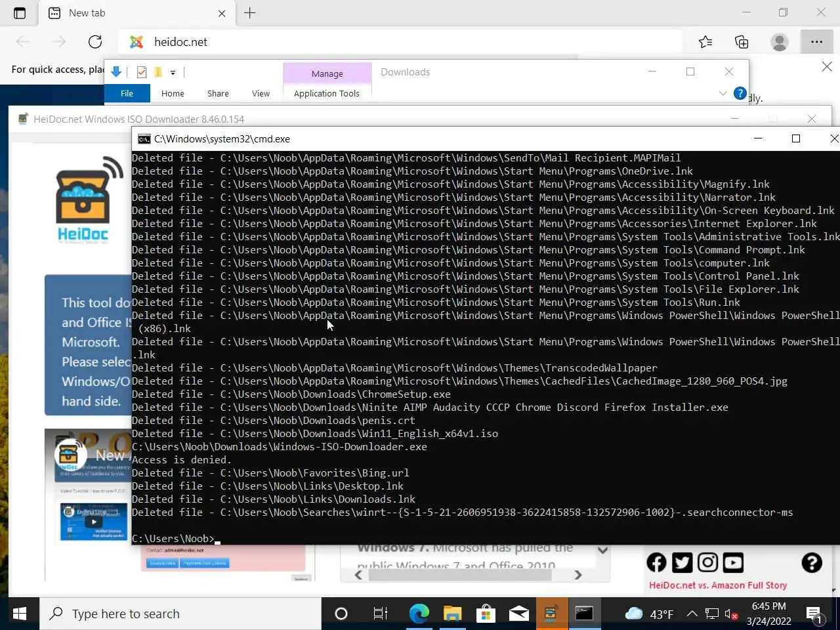Show hidden tray icons chevron
Screen dimensions: 840x630
click(x=692, y=614)
